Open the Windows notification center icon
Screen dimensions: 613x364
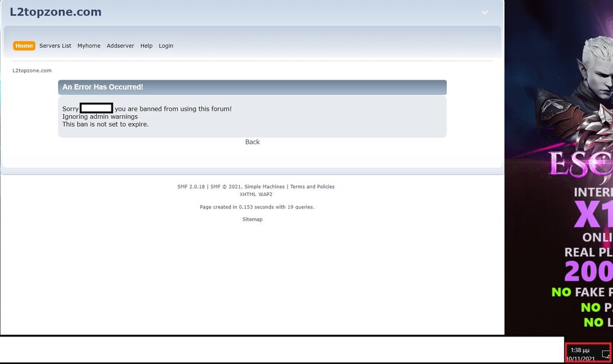[605, 354]
